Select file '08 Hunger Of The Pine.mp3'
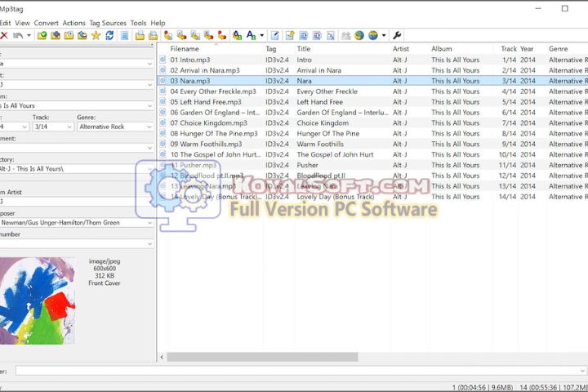The width and height of the screenshot is (588, 392). (x=214, y=133)
